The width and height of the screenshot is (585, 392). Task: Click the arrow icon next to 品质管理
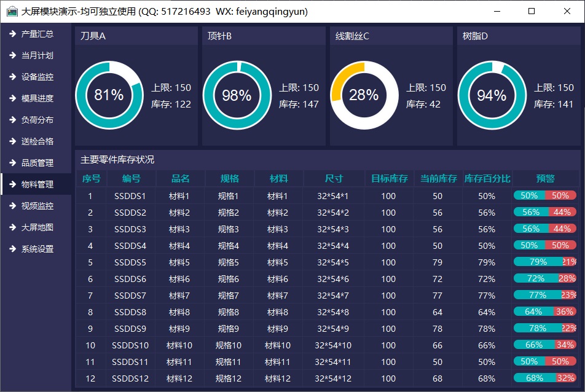[x=12, y=163]
